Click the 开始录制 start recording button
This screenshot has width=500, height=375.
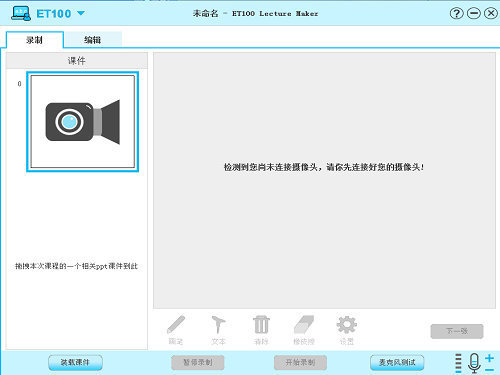(x=300, y=362)
